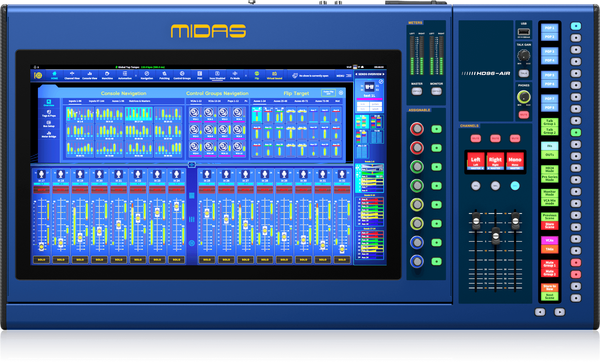The width and height of the screenshot is (600, 364).
Task: Select the Auxes 25-48 tab
Action: click(280, 101)
